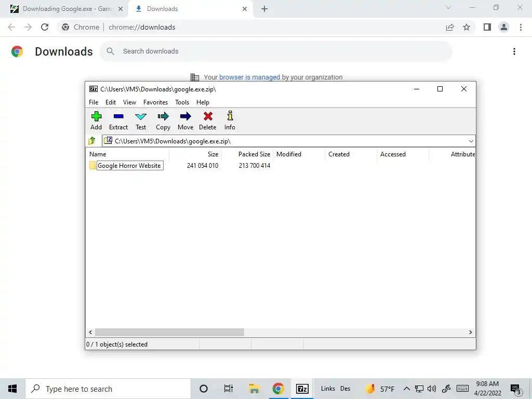Close the Downloading Google.exe tab
This screenshot has height=399, width=532.
121,9
